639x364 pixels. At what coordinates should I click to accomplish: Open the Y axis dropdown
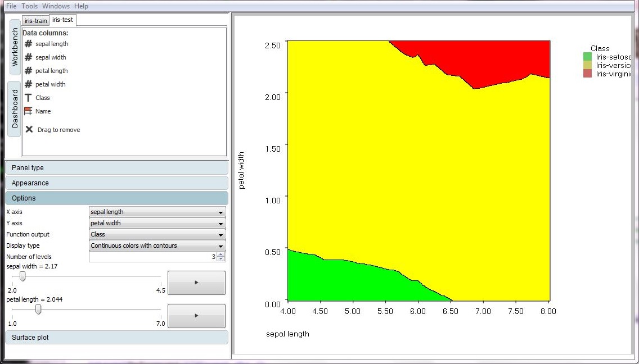click(157, 224)
